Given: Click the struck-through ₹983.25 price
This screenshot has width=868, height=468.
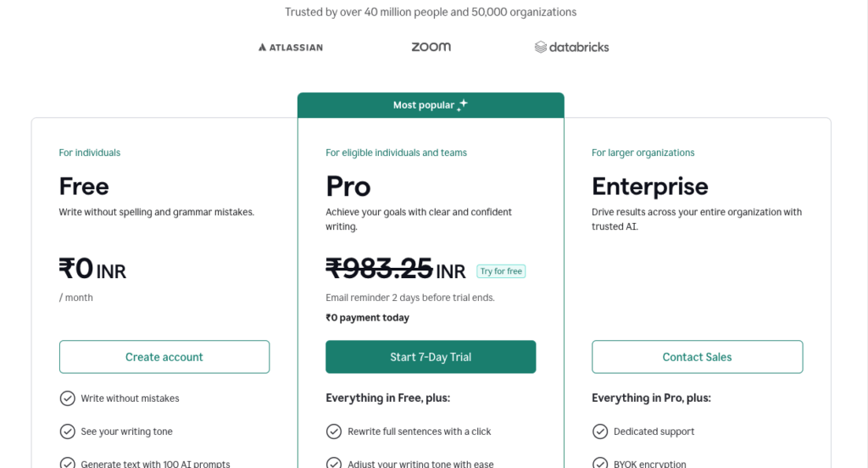Looking at the screenshot, I should (379, 269).
